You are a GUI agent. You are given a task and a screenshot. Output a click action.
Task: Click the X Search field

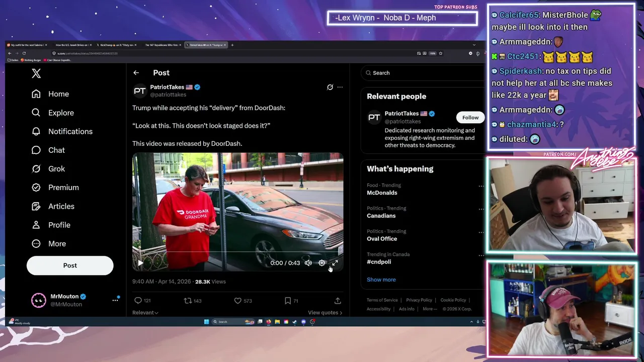pos(423,73)
